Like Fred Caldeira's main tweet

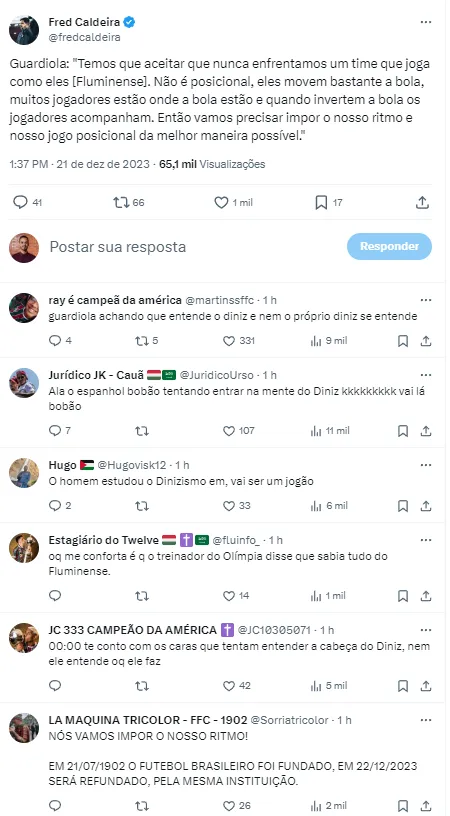(x=222, y=202)
